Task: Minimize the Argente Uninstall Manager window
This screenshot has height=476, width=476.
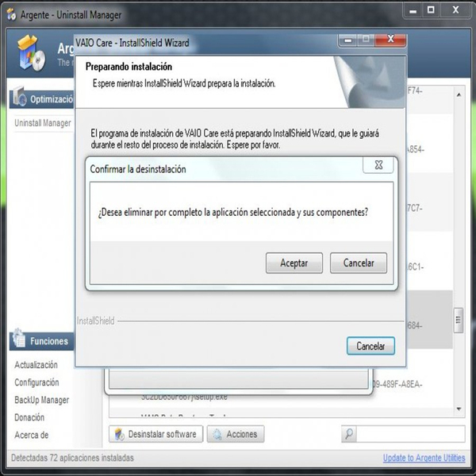Action: (413, 10)
